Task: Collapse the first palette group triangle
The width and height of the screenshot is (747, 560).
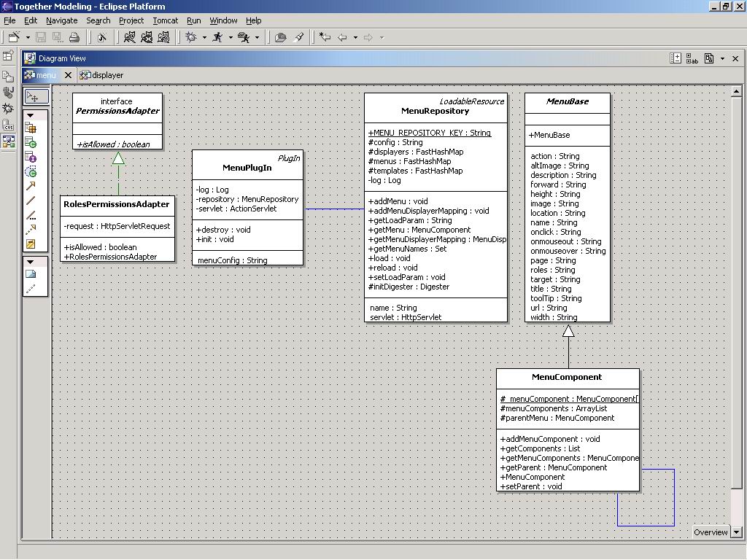Action: [x=31, y=115]
